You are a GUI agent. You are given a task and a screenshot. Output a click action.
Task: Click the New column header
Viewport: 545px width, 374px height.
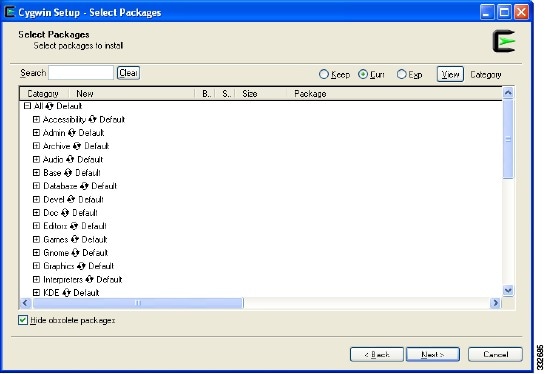(131, 94)
